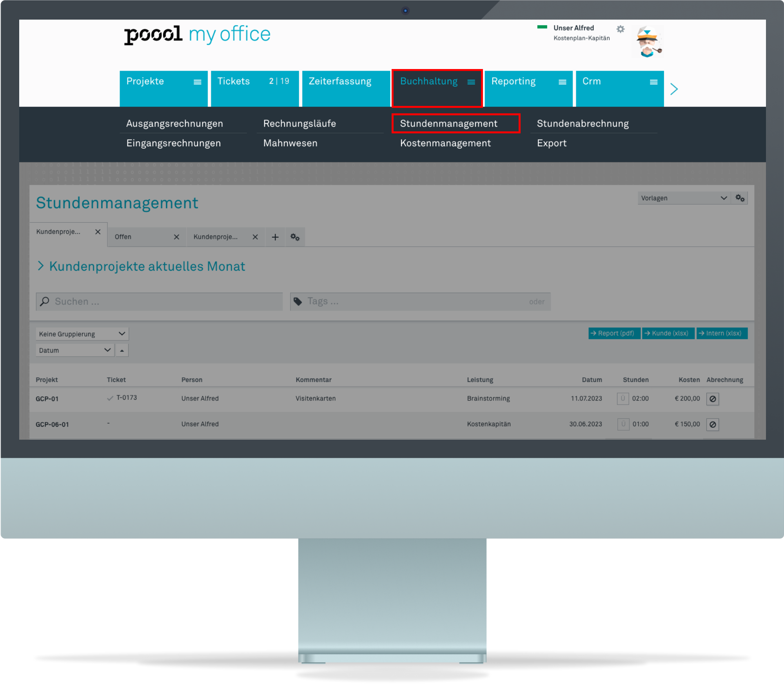Click the settings gear icon next to filters
Image resolution: width=784 pixels, height=686 pixels.
[295, 236]
